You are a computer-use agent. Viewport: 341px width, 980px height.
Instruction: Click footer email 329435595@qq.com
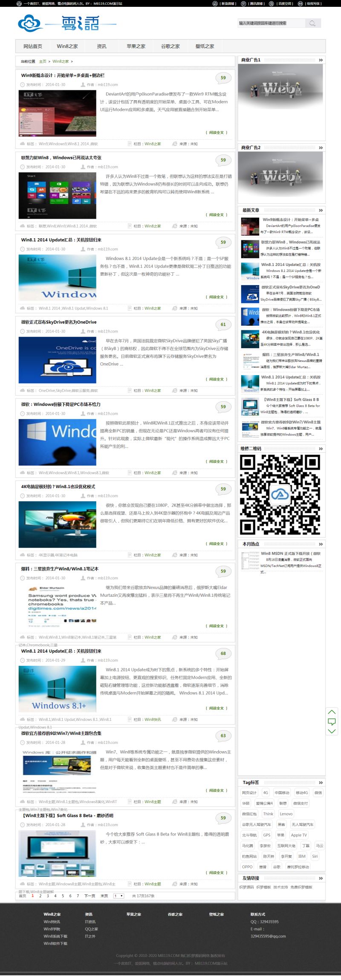tap(268, 937)
